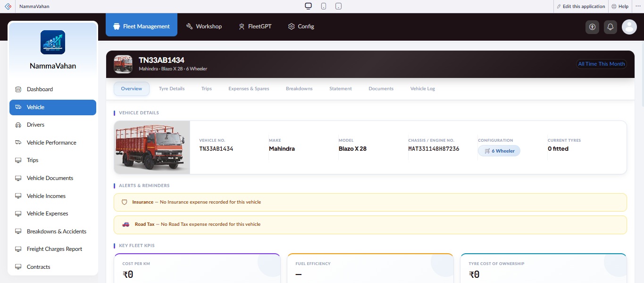Screen dimensions: 644x283
Task: Select the All Time filter
Action: [587, 64]
